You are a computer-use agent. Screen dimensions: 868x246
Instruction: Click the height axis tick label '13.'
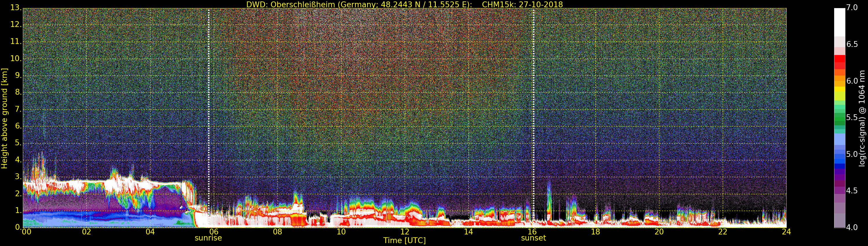pos(16,8)
